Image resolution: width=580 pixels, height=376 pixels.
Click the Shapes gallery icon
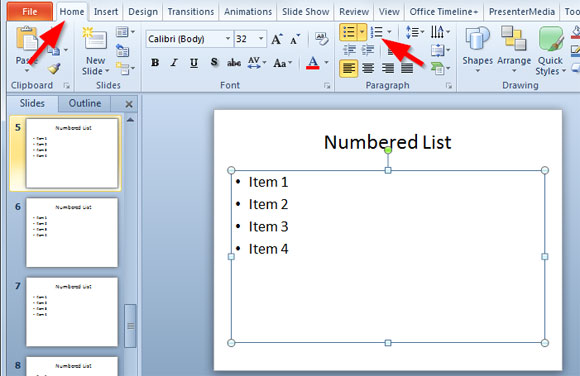point(477,38)
